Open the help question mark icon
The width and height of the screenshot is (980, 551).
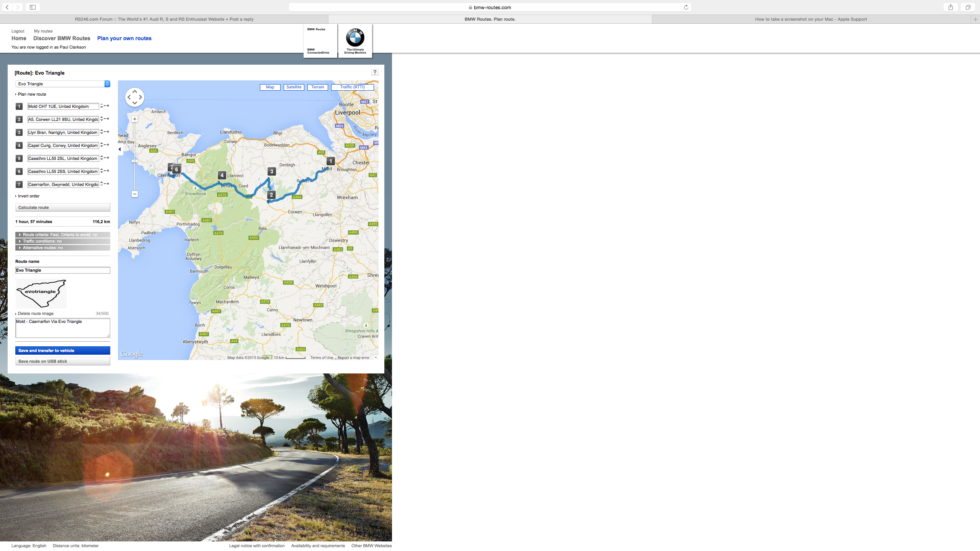(x=375, y=72)
